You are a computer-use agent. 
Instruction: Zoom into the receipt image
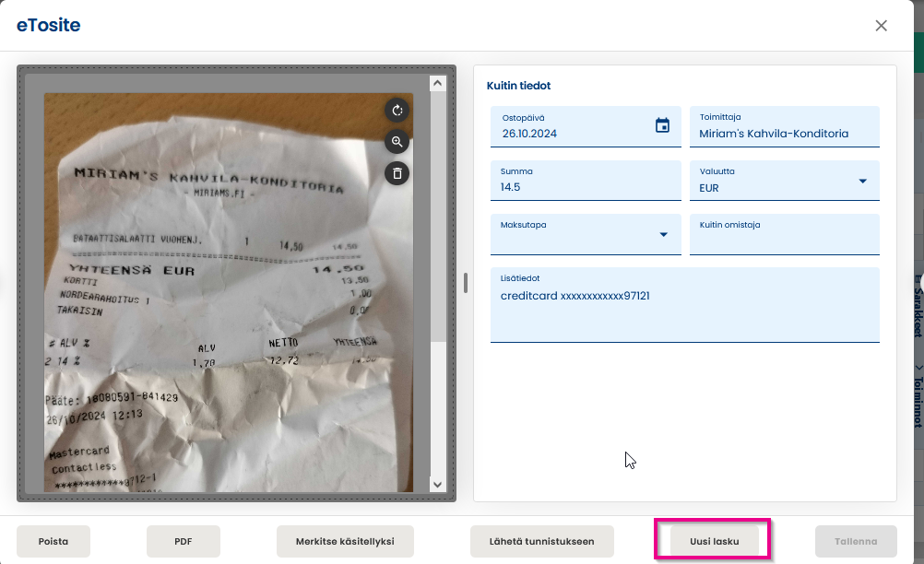tap(397, 142)
